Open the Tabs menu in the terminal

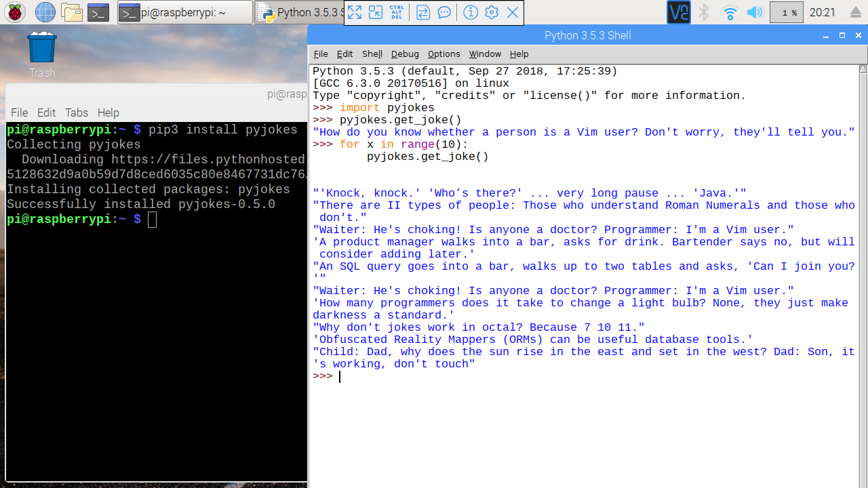[x=76, y=113]
